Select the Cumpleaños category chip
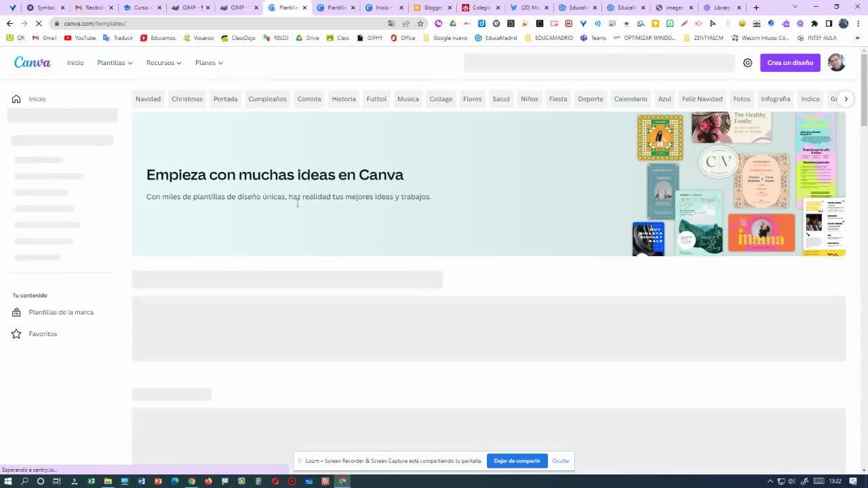Screen dimensions: 868x488 coord(267,99)
